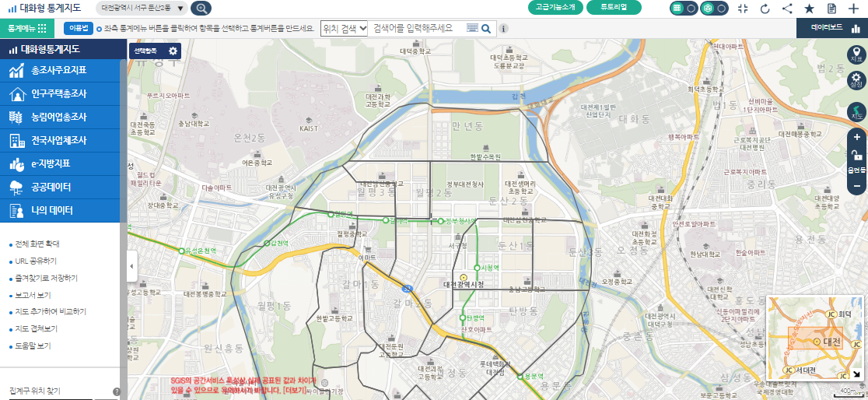Viewport: 868px width, 400px height.
Task: Open the 설정 gear on the map
Action: (x=856, y=80)
